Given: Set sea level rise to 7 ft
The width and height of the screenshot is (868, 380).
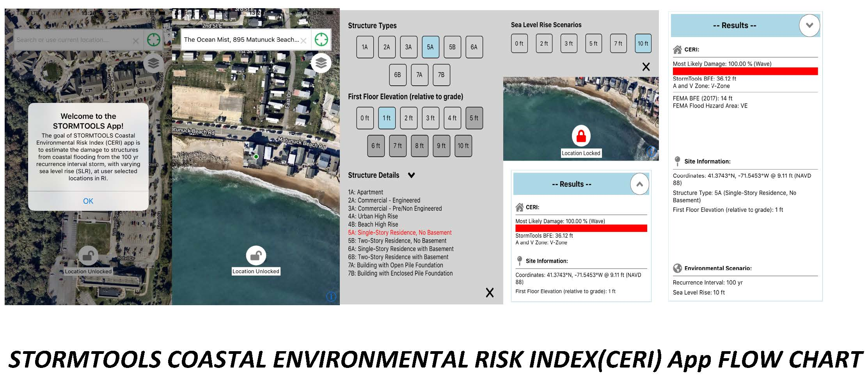Looking at the screenshot, I should coord(618,44).
